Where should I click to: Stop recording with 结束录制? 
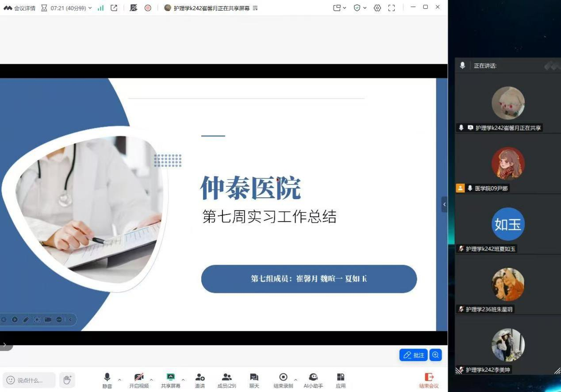click(283, 380)
